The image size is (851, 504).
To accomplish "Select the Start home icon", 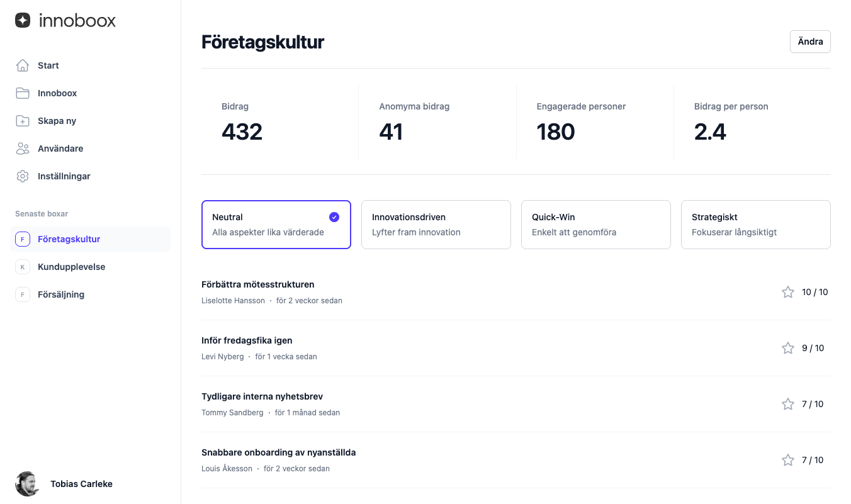I will tap(23, 65).
